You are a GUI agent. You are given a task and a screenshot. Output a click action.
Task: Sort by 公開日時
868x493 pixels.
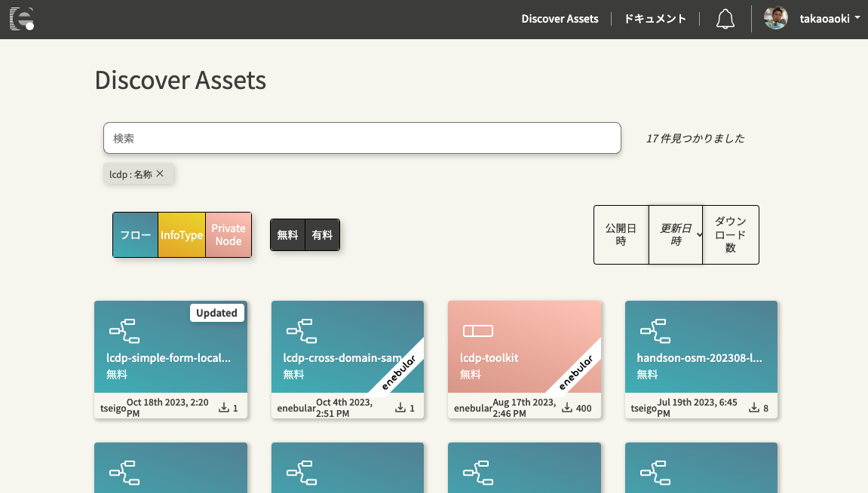pos(621,234)
